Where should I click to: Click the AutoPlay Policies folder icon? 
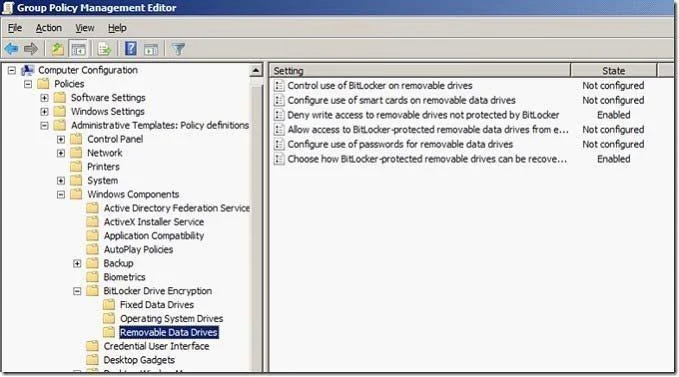pos(92,249)
